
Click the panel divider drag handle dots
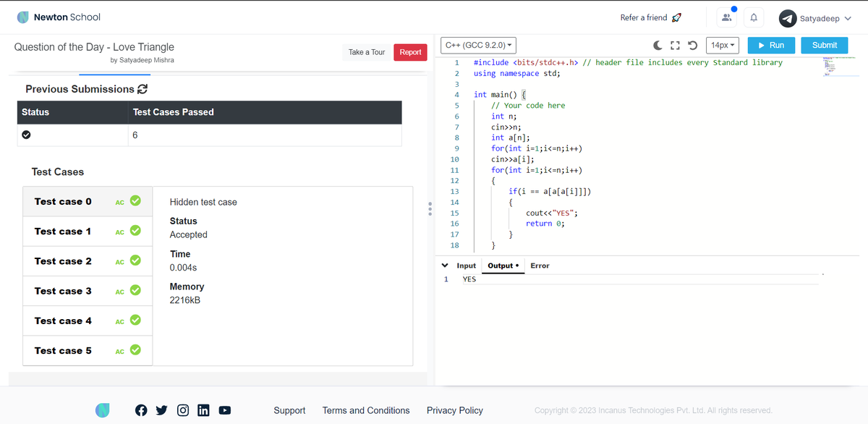[x=430, y=208]
